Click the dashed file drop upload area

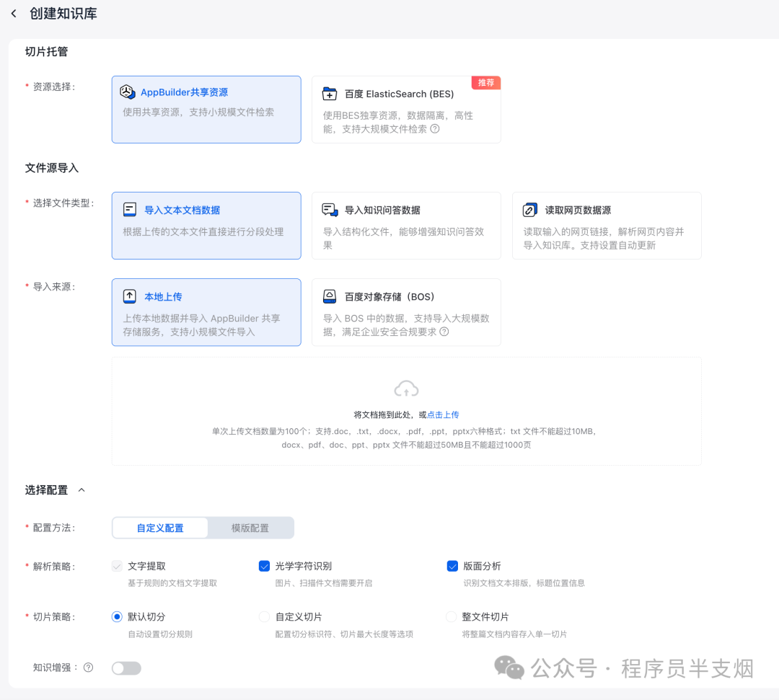pos(406,411)
